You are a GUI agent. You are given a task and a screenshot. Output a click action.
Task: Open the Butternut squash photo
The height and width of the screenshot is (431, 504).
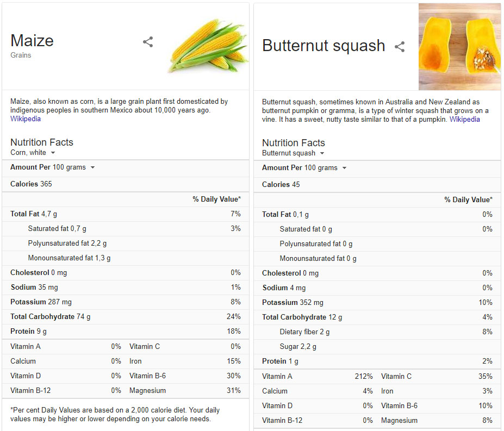(459, 47)
